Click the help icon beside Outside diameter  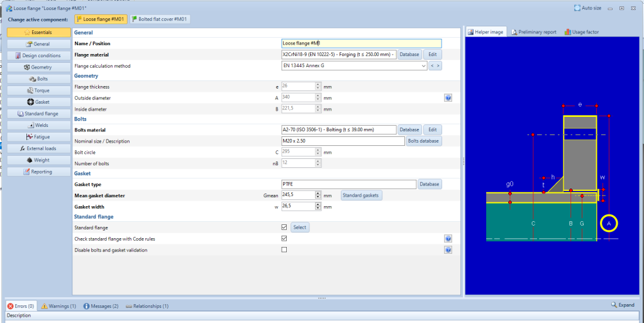click(448, 98)
